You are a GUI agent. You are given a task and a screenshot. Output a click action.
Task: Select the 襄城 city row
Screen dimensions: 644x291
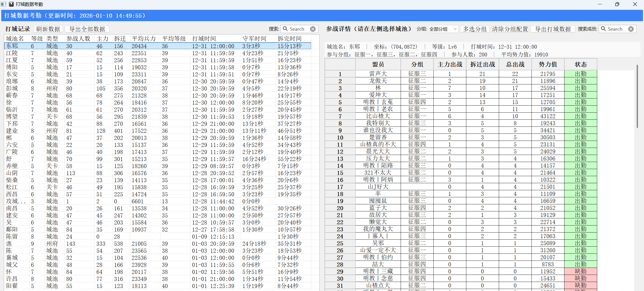click(x=158, y=258)
